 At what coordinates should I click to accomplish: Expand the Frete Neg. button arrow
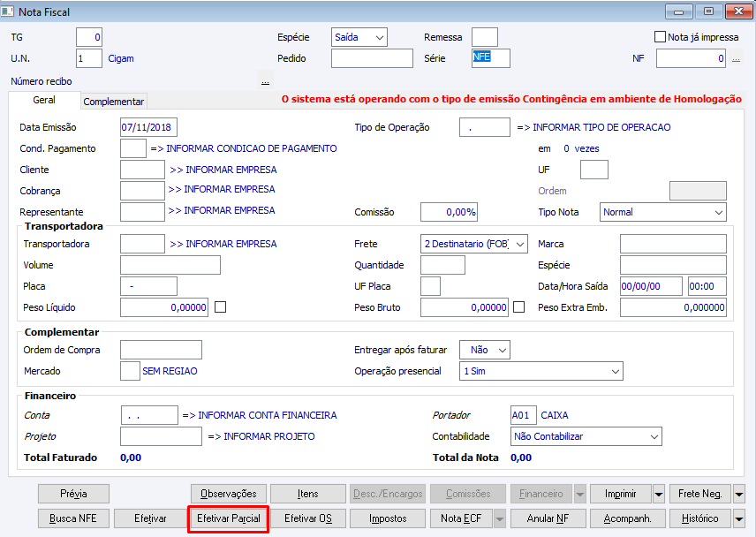coord(738,494)
